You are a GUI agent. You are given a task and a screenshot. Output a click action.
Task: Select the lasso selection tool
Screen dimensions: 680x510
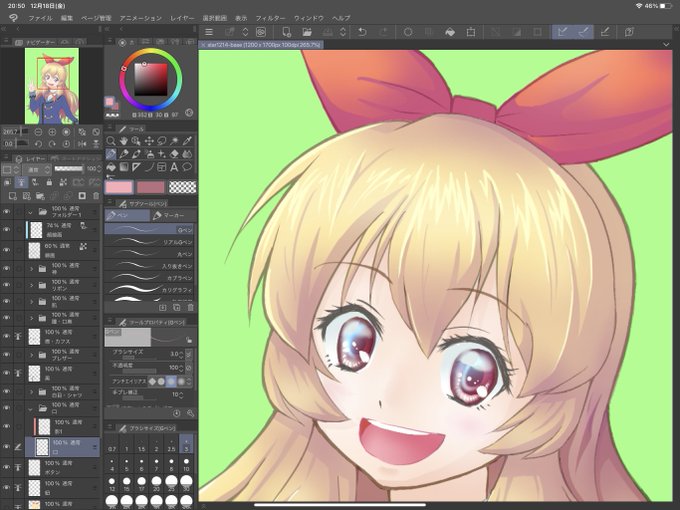[x=162, y=141]
